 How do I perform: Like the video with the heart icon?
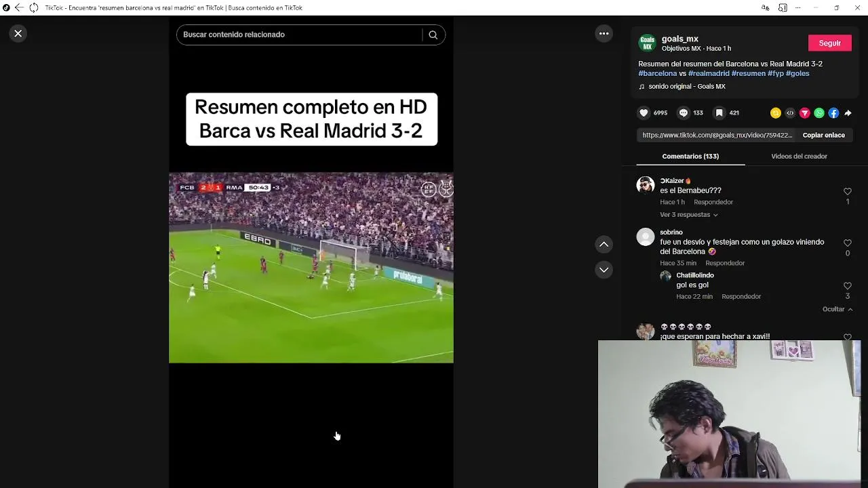pos(644,113)
